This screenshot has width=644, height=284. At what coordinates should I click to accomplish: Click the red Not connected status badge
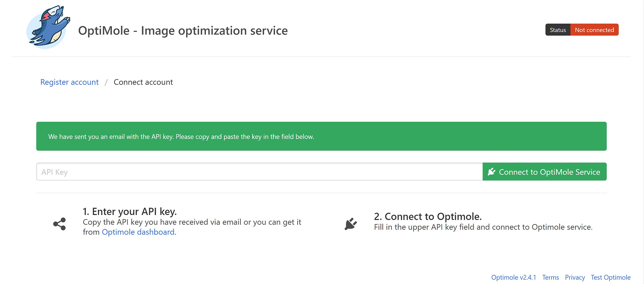(x=594, y=30)
